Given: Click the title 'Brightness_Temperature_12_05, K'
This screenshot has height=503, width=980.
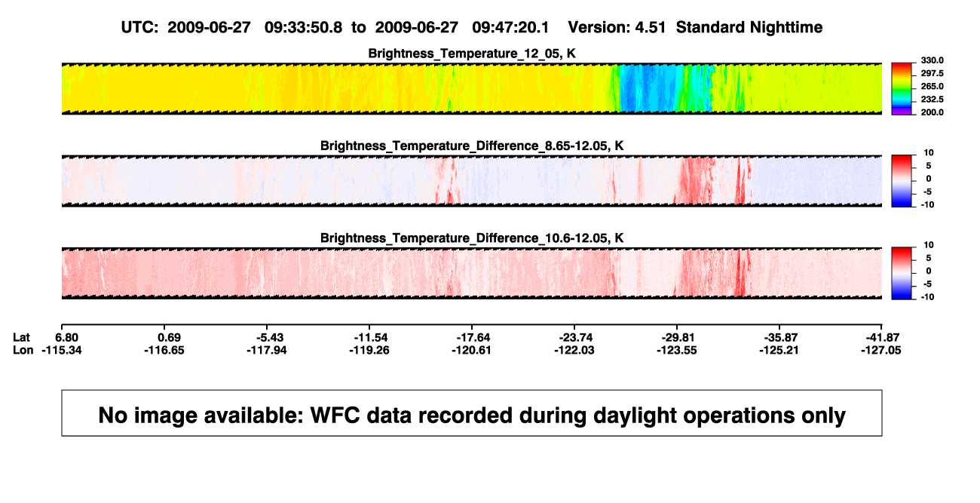Looking at the screenshot, I should click(x=472, y=53).
